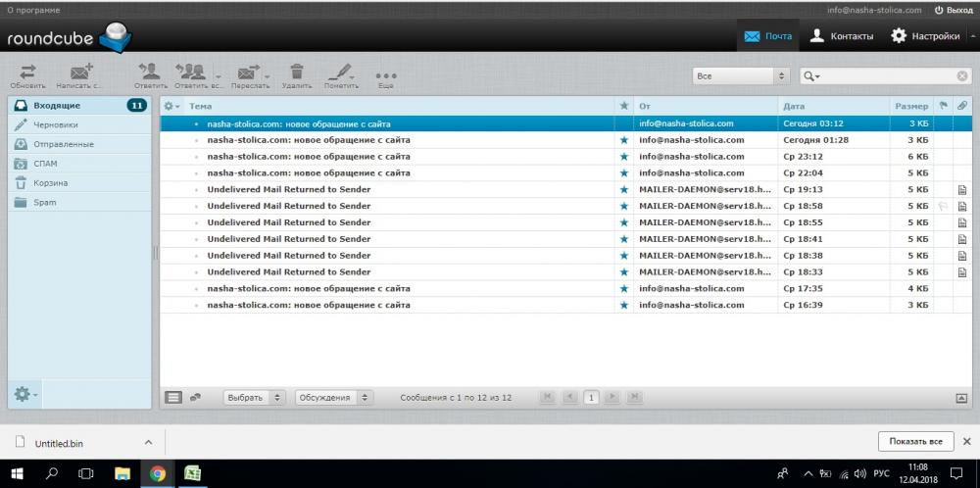Switch to list view mode in footer
Screen dimensions: 980x488
[173, 398]
